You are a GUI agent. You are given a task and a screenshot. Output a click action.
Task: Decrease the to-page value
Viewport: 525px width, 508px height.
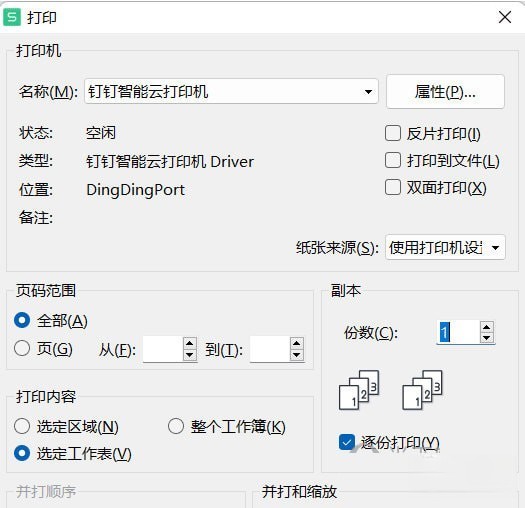click(x=297, y=355)
